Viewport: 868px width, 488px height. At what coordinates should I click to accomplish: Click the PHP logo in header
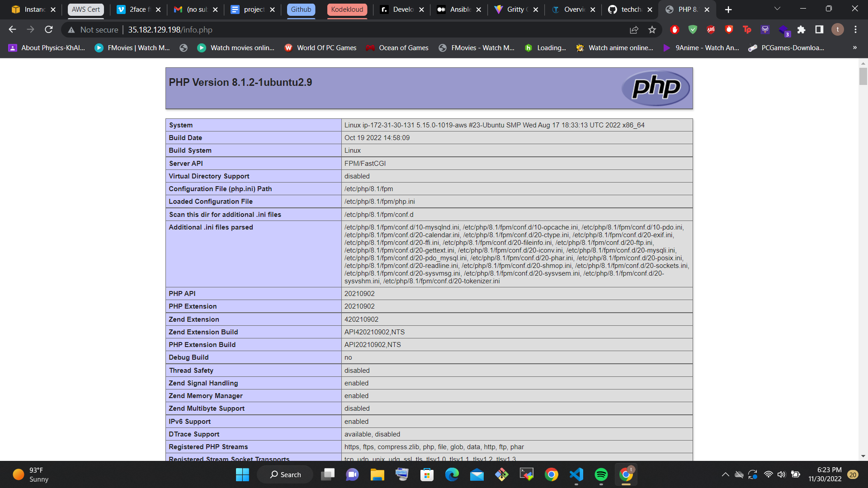(656, 88)
